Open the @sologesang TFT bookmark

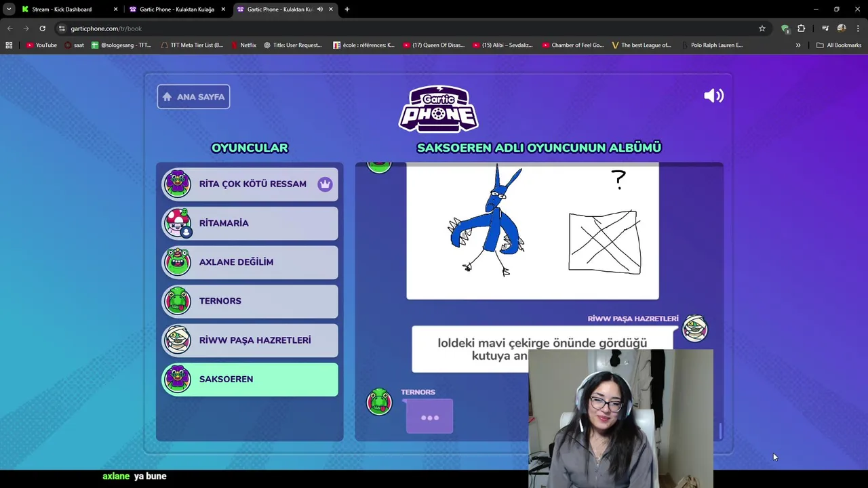(122, 45)
